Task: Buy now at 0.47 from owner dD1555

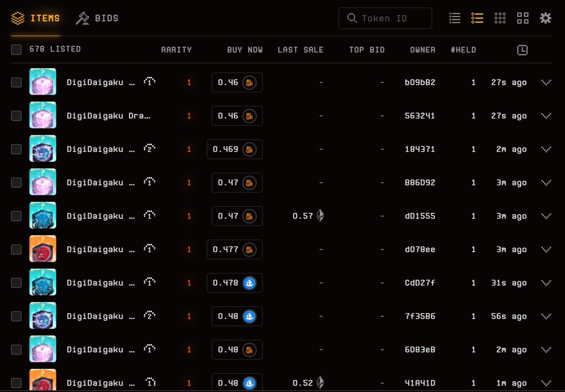Action: [x=237, y=216]
